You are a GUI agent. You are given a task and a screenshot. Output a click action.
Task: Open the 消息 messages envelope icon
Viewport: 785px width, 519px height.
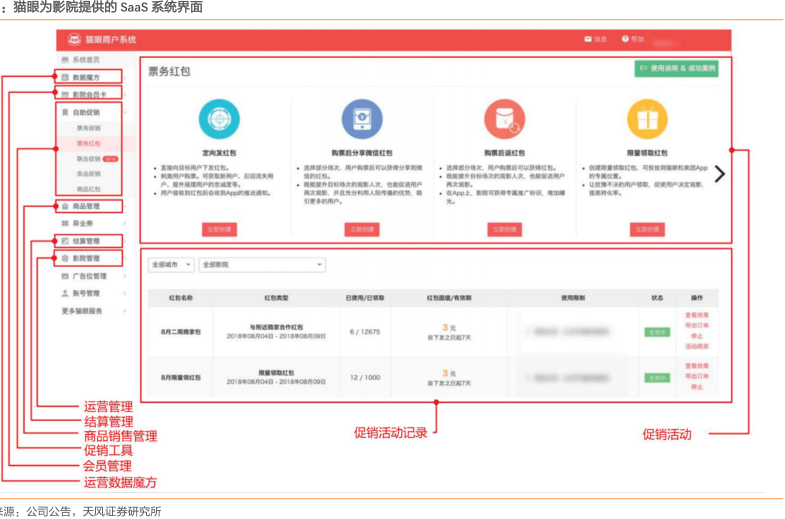[588, 39]
